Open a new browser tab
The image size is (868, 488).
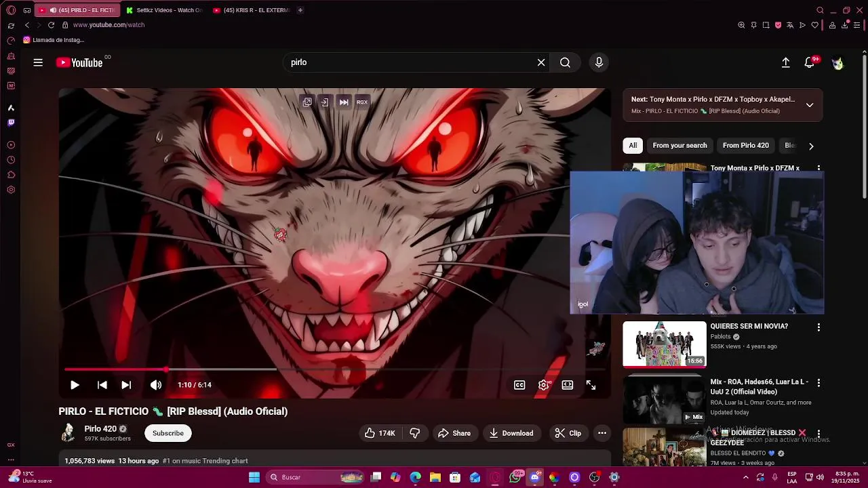click(x=300, y=10)
